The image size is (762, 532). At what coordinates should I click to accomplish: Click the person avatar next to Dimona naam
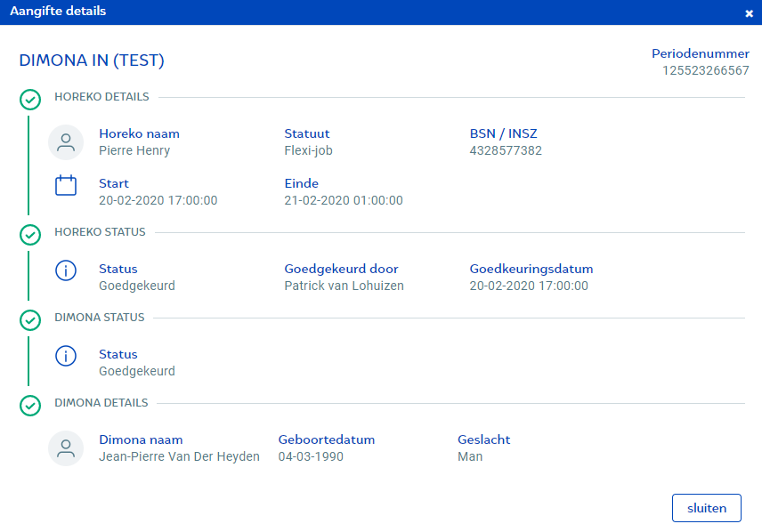[66, 448]
